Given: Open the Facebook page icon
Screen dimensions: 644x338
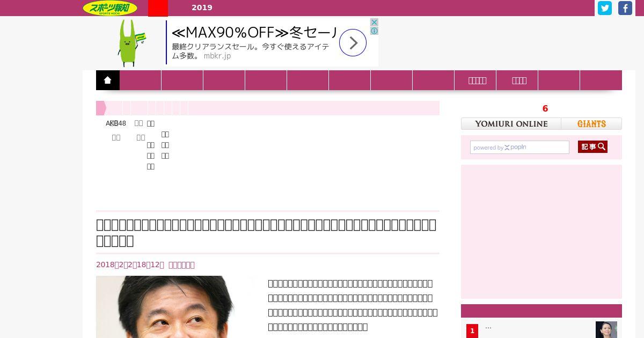Looking at the screenshot, I should (x=625, y=8).
